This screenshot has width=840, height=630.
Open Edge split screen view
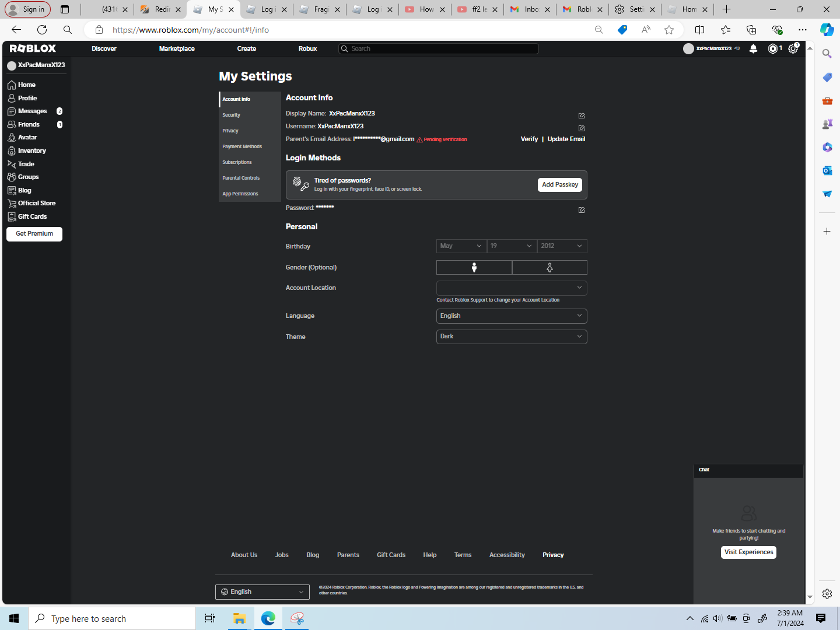point(700,30)
